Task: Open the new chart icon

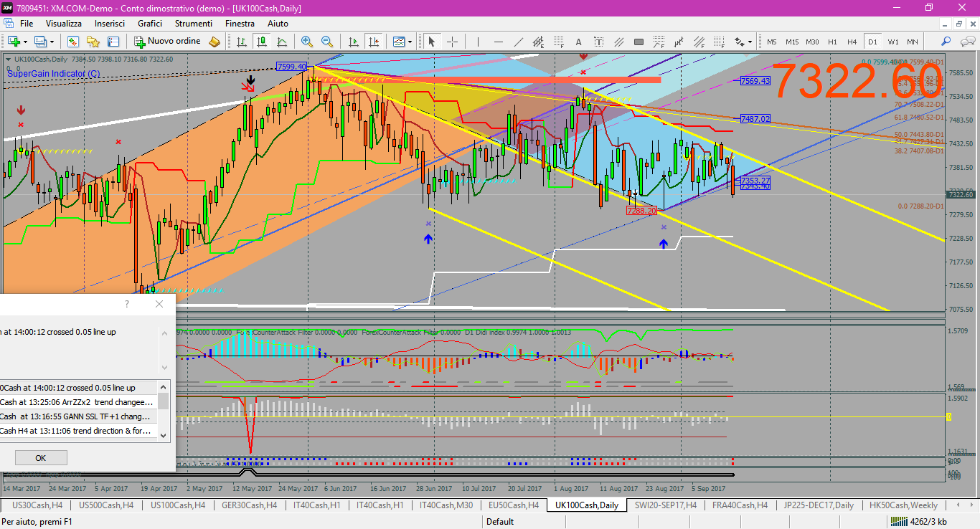Action: click(14, 42)
